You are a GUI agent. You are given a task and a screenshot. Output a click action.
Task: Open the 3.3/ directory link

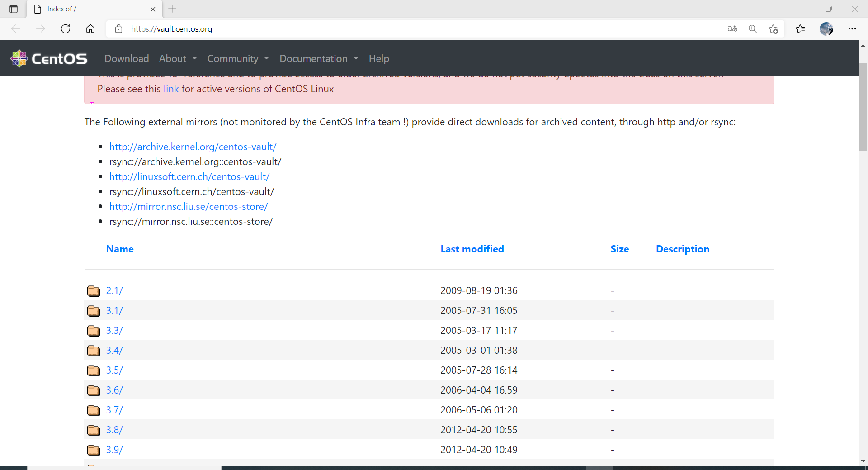click(x=114, y=330)
